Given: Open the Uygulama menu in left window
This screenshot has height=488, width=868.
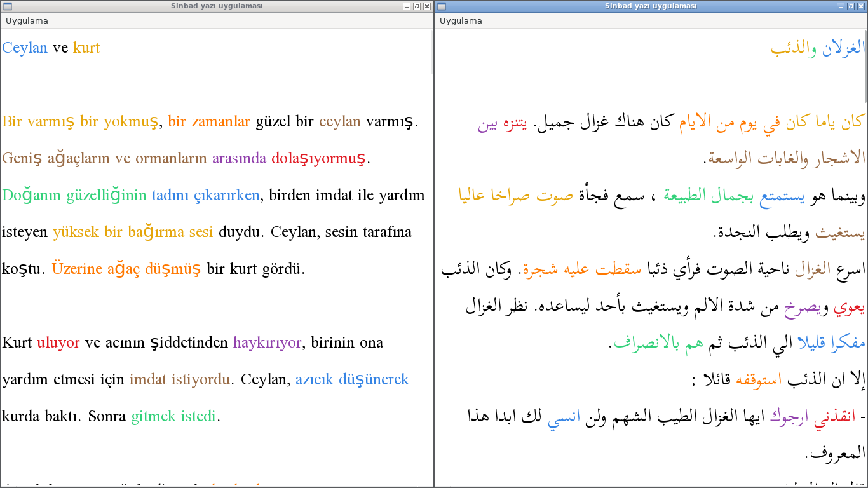Looking at the screenshot, I should pos(27,20).
